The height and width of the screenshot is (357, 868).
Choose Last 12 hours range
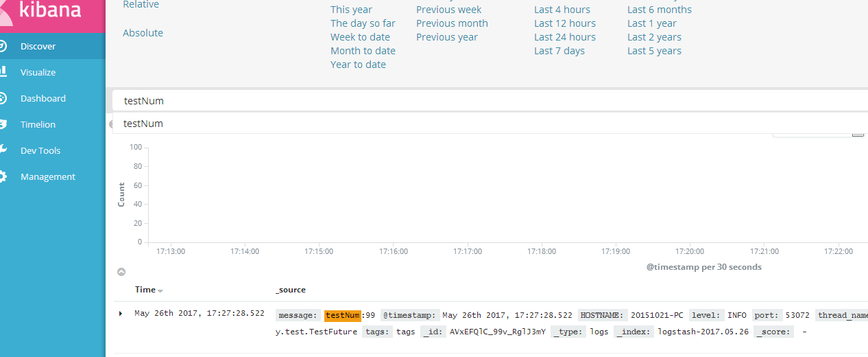[x=565, y=23]
